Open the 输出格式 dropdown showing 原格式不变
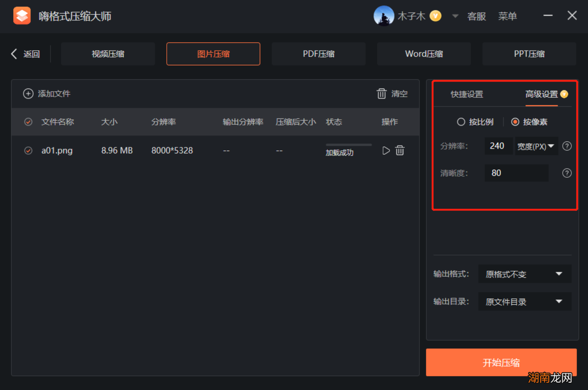This screenshot has height=390, width=588. pos(524,274)
